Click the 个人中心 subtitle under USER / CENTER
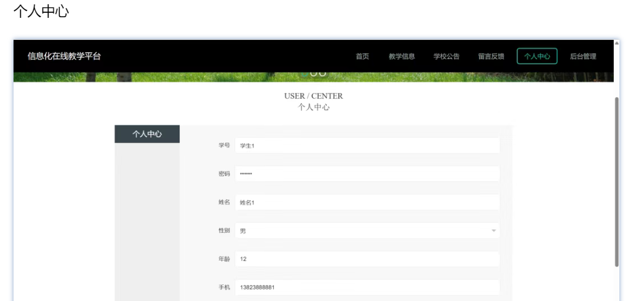The width and height of the screenshot is (644, 301). 313,107
